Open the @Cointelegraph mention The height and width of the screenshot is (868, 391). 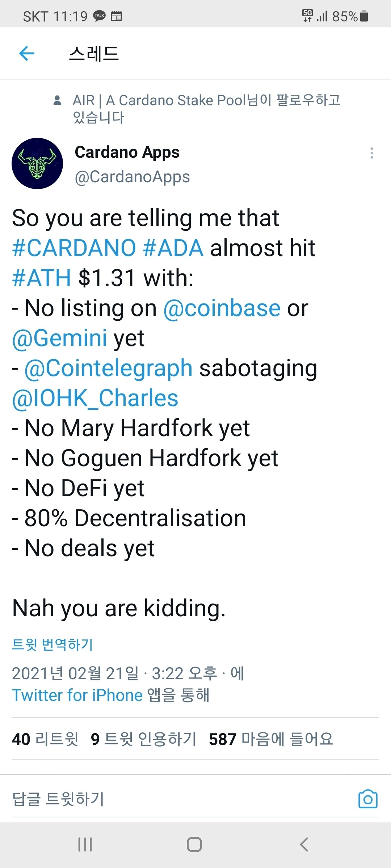(108, 368)
